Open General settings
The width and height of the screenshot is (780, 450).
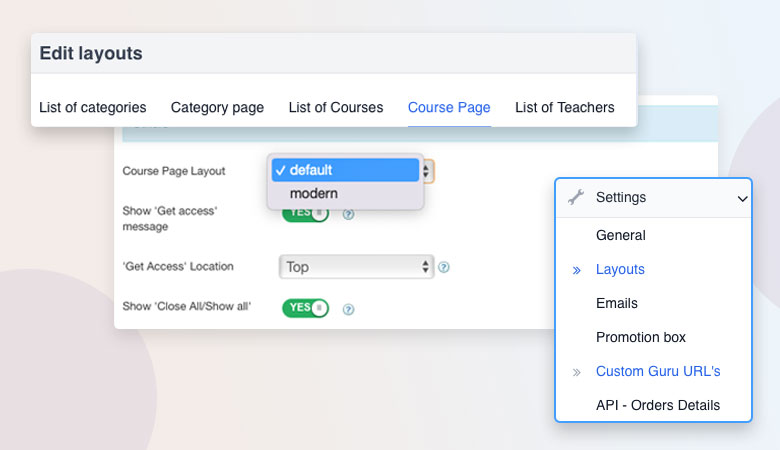click(621, 235)
